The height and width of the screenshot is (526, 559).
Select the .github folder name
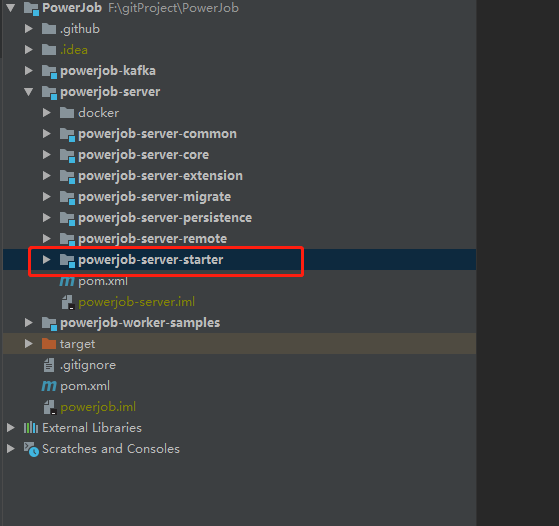(x=80, y=29)
